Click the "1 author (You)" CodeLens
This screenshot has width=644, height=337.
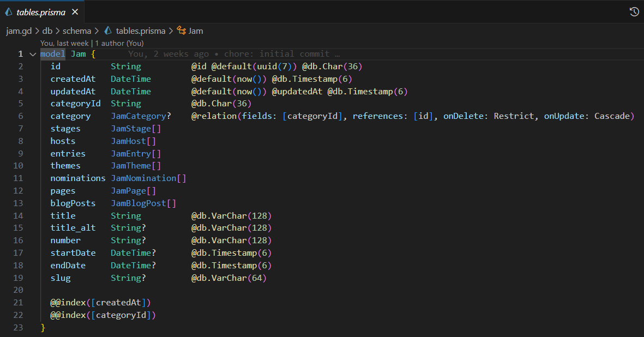click(x=119, y=43)
